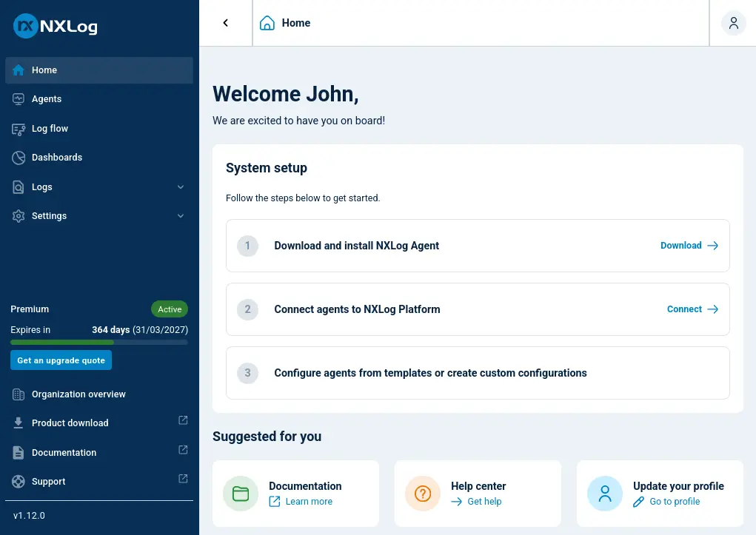
Task: Click external link icon beside Product download
Action: [x=183, y=420]
